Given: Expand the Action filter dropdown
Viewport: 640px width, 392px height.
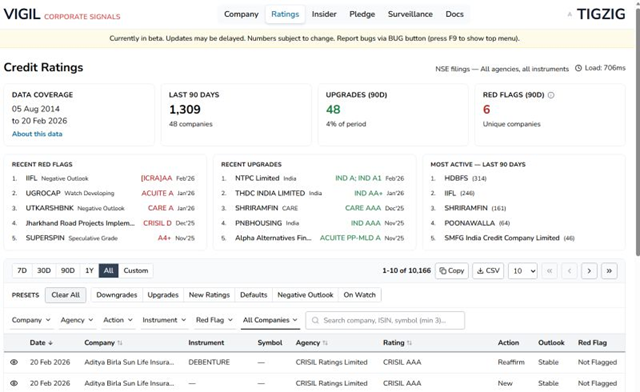Looking at the screenshot, I should (x=118, y=320).
